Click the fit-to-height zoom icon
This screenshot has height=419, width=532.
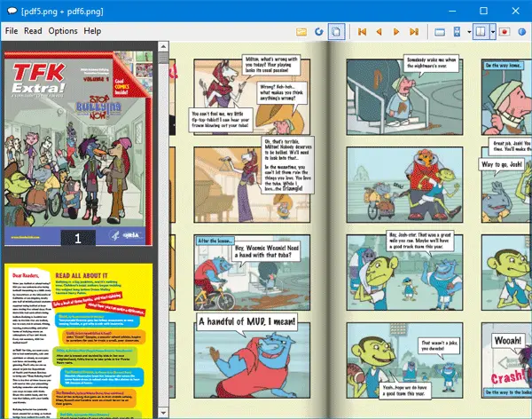click(457, 32)
